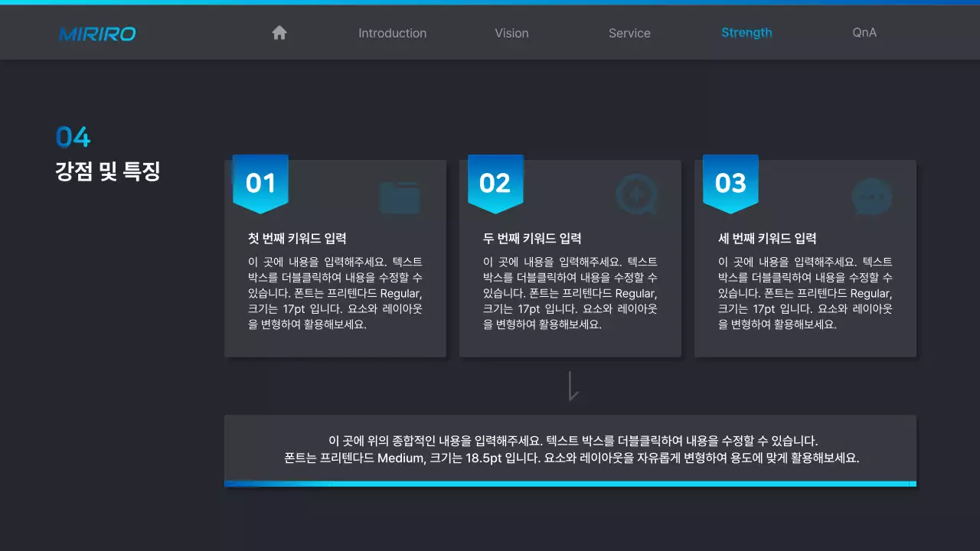Click the home icon in the navigation bar
980x551 pixels.
click(279, 32)
